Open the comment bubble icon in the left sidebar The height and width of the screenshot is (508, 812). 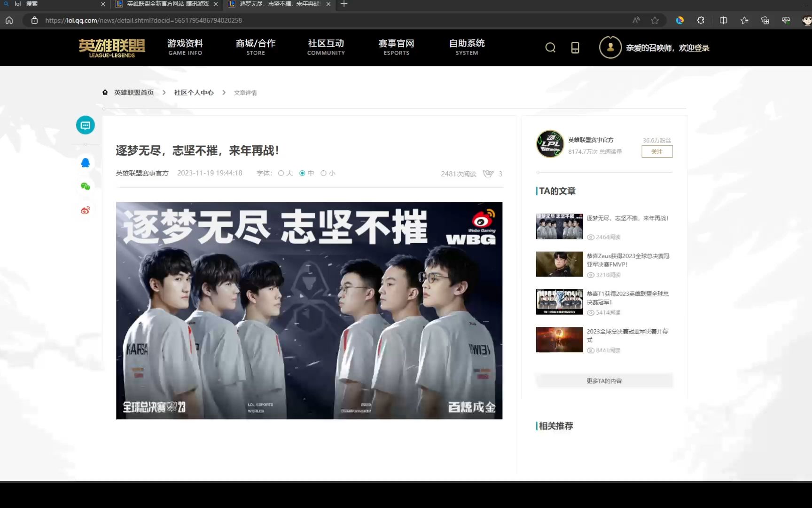click(85, 125)
